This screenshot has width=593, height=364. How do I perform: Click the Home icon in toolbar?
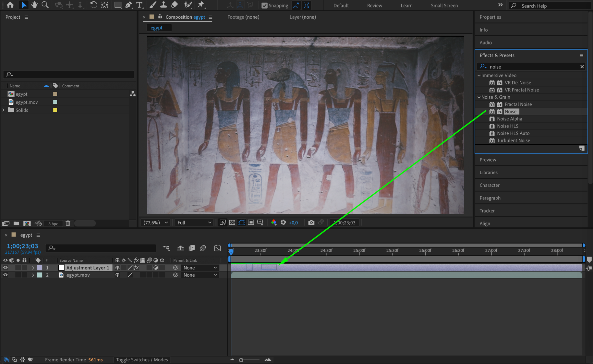coord(10,5)
